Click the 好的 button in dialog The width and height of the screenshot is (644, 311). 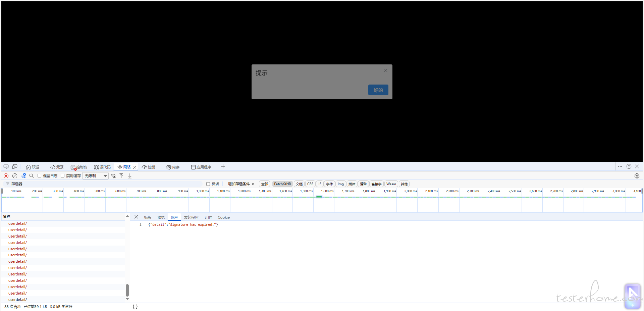378,90
